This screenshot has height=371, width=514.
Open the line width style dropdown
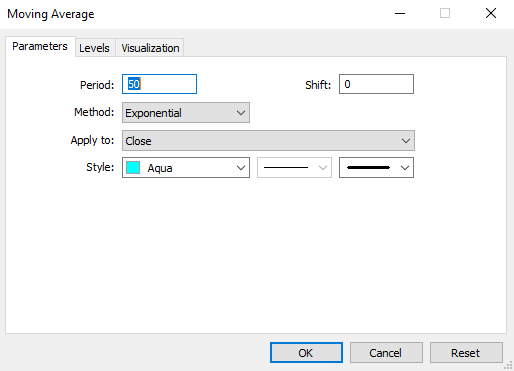376,168
